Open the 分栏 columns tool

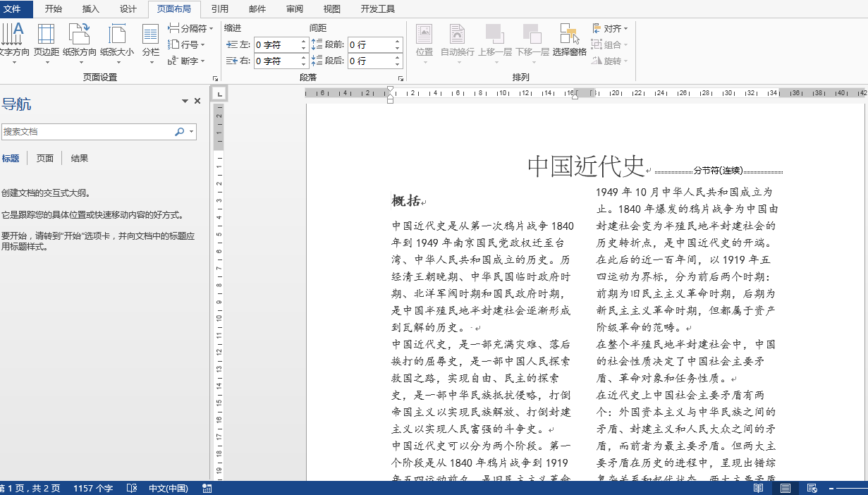click(x=151, y=42)
